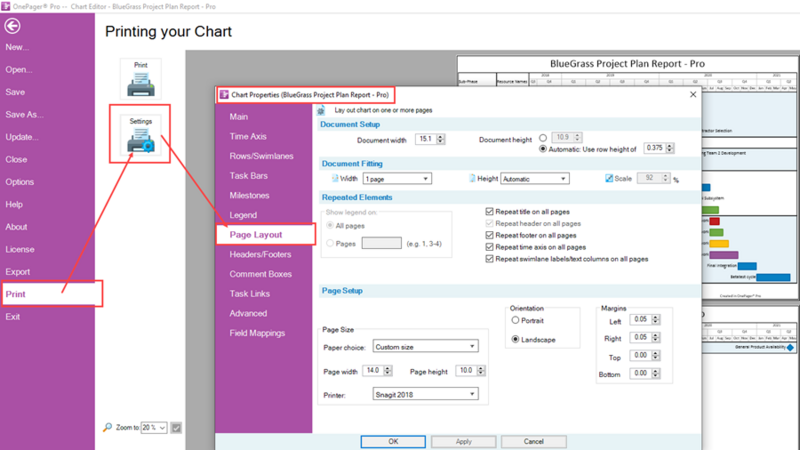
Task: Click the Apply button
Action: 463,441
